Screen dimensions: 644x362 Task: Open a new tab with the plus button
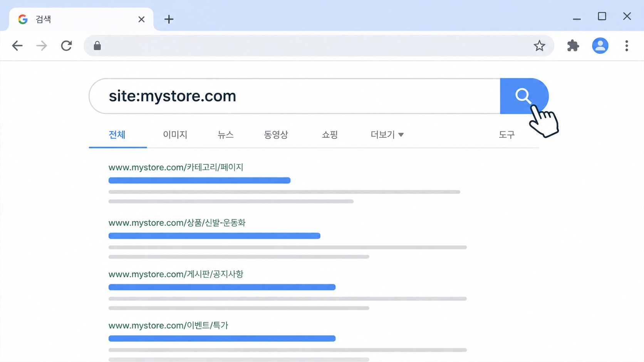(169, 19)
